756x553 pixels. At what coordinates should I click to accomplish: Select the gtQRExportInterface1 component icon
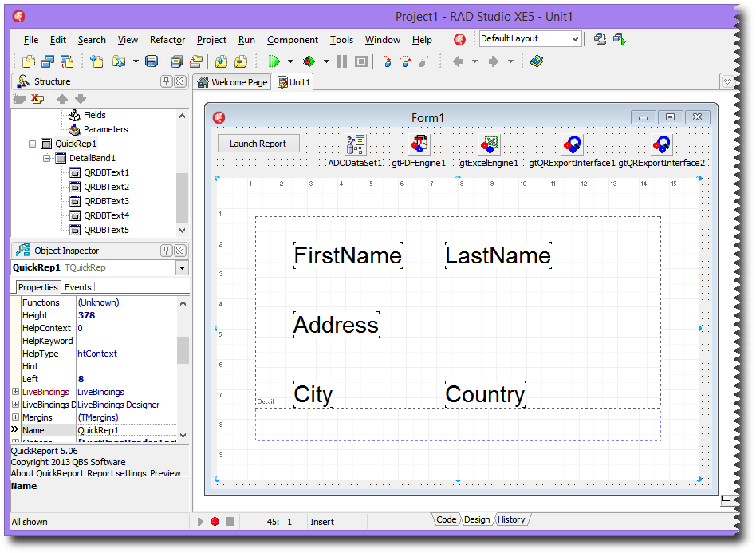coord(572,144)
